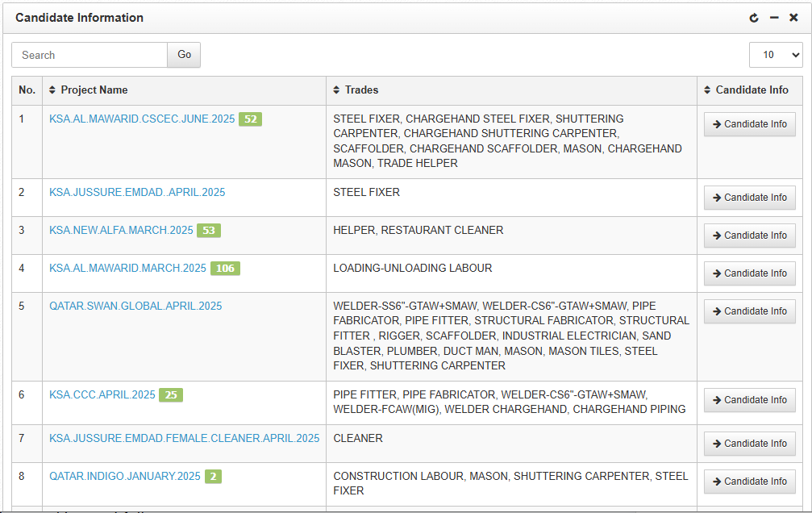The height and width of the screenshot is (513, 812).
Task: Close the Candidate Information panel
Action: 793,18
